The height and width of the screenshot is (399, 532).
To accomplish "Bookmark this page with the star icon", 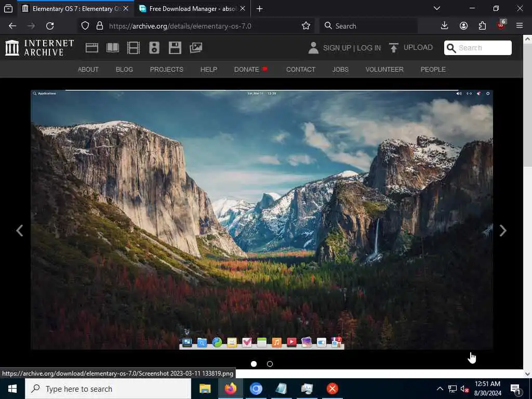I will click(305, 26).
